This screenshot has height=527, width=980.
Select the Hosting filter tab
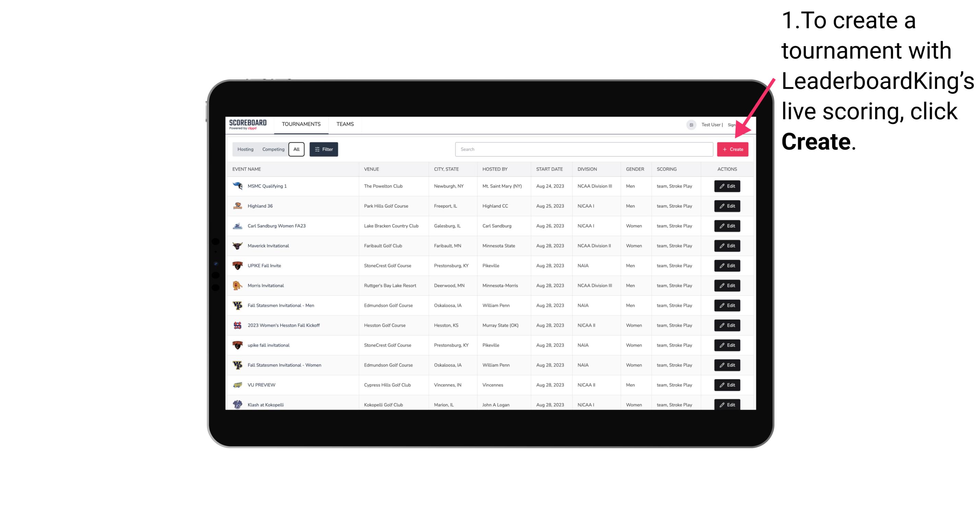246,149
